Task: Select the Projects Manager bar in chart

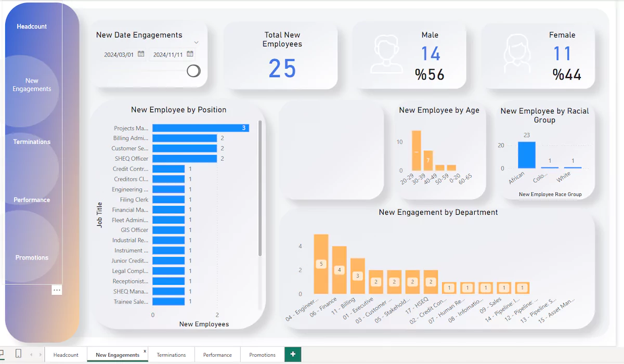Action: tap(201, 128)
